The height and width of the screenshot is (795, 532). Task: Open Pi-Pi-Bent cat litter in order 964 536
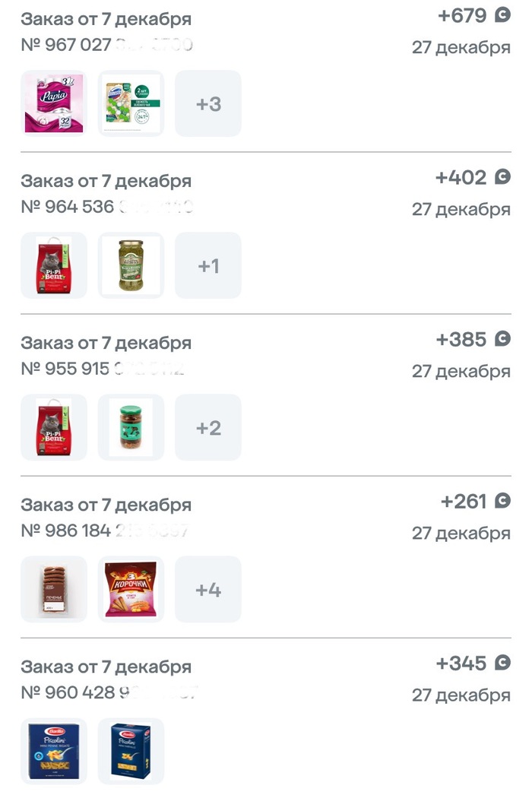pos(54,265)
